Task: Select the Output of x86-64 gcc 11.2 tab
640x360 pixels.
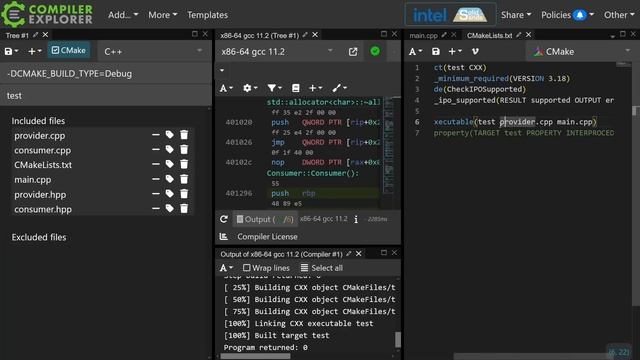Action: 281,254
